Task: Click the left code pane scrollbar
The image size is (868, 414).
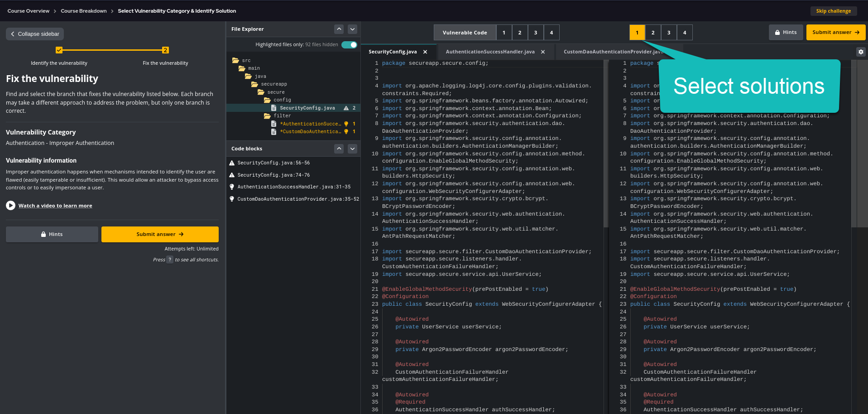Action: [x=606, y=144]
